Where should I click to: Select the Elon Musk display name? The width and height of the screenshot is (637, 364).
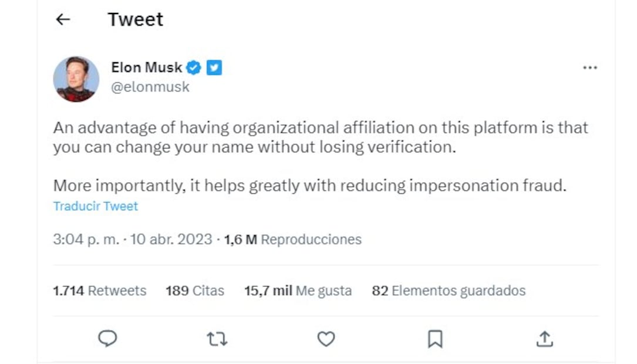147,67
